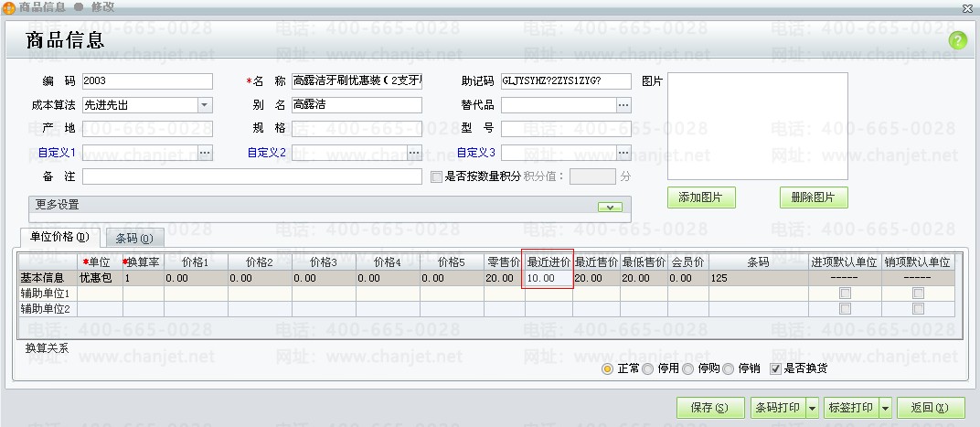This screenshot has height=427, width=980.
Task: Select the 停用 radio button
Action: (x=648, y=369)
